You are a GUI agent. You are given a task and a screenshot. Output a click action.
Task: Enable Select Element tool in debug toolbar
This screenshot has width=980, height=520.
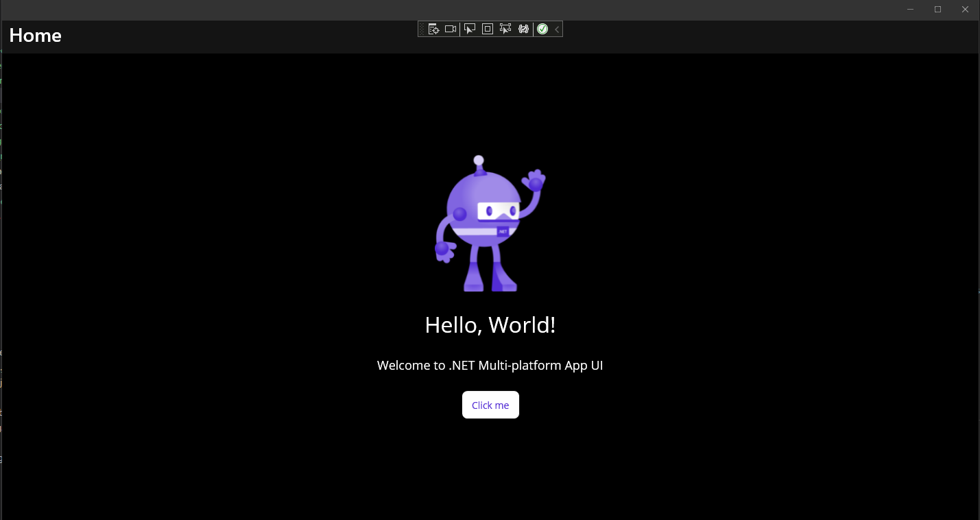[x=470, y=29]
